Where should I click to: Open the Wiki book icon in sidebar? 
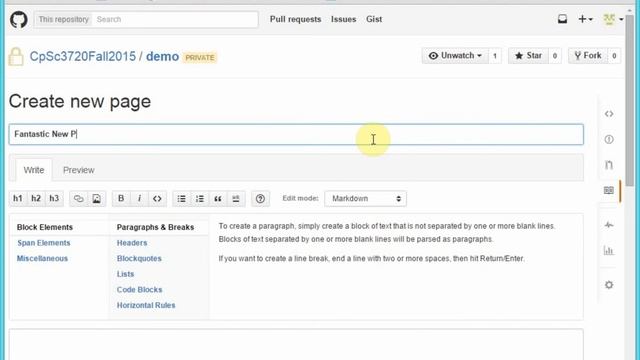[609, 190]
